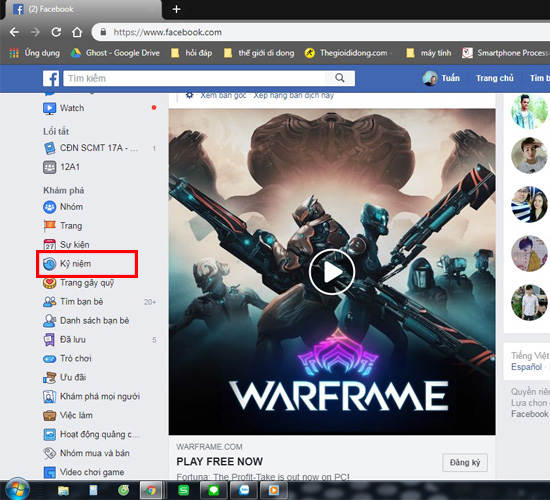The image size is (550, 500).
Task: Open Thegioididong.com bookmark
Action: click(x=348, y=53)
